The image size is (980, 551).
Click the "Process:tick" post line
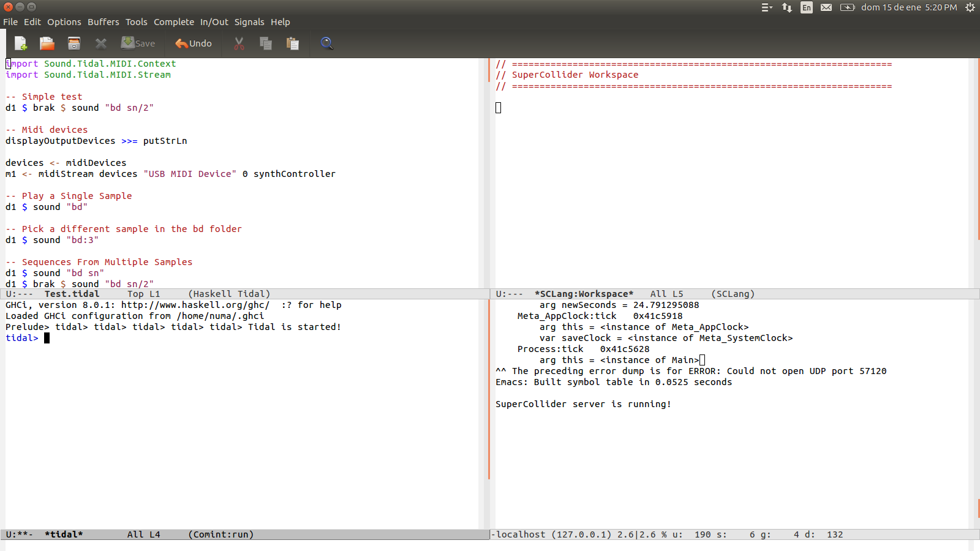583,349
